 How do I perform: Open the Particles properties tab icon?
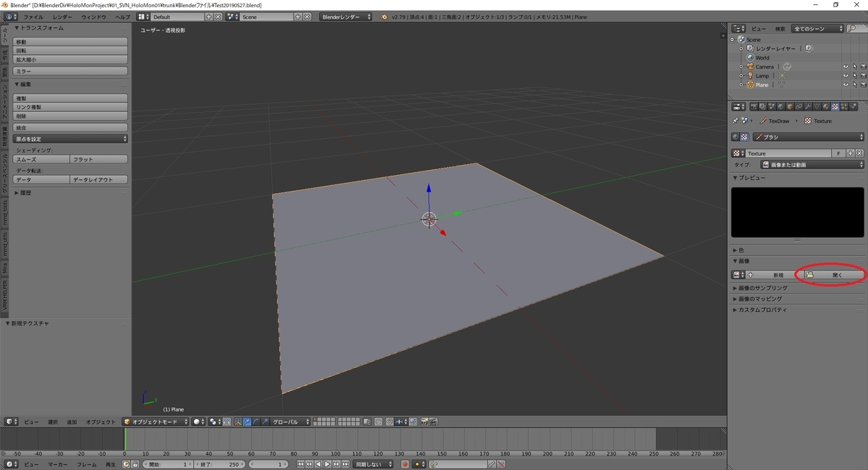(x=844, y=106)
